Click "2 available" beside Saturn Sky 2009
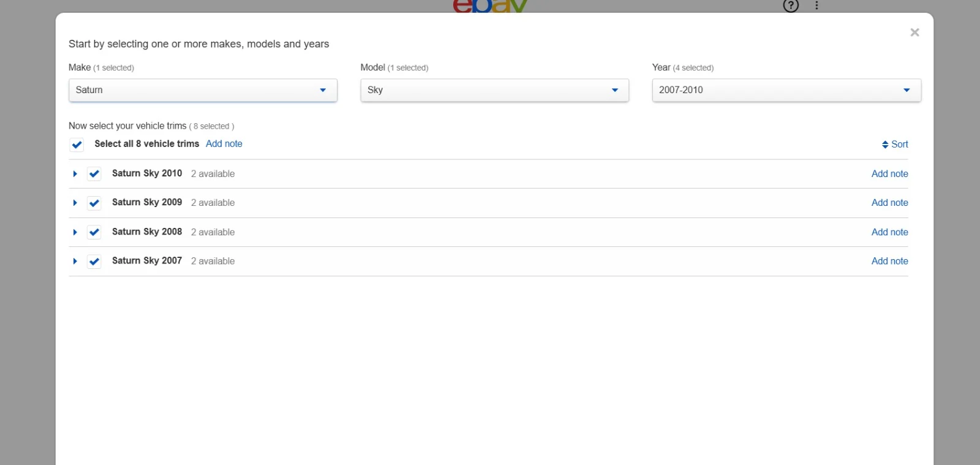 coord(213,203)
